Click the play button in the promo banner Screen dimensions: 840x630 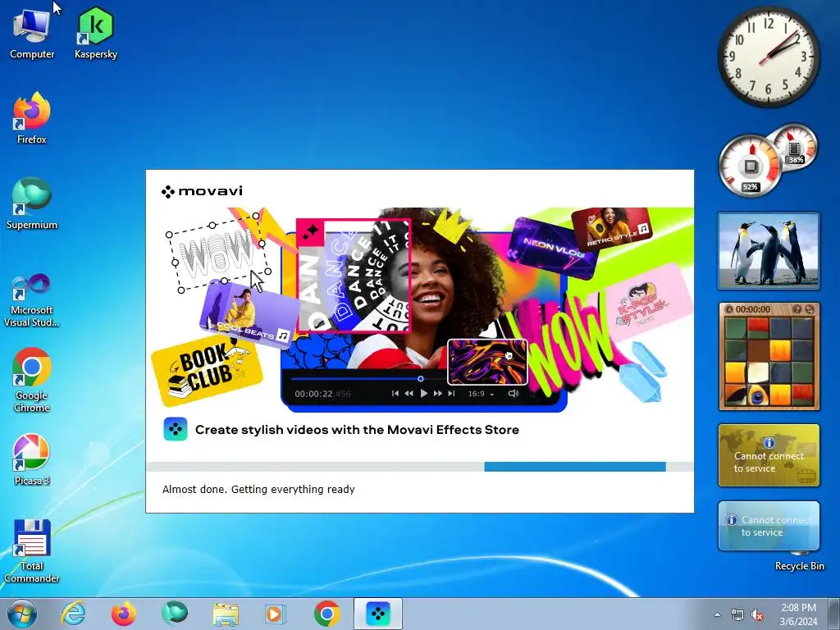424,393
